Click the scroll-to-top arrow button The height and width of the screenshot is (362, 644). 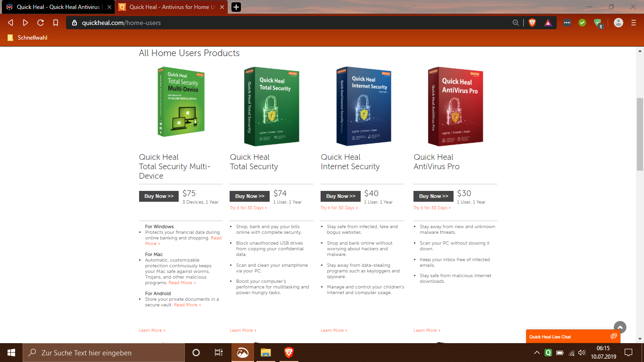620,327
